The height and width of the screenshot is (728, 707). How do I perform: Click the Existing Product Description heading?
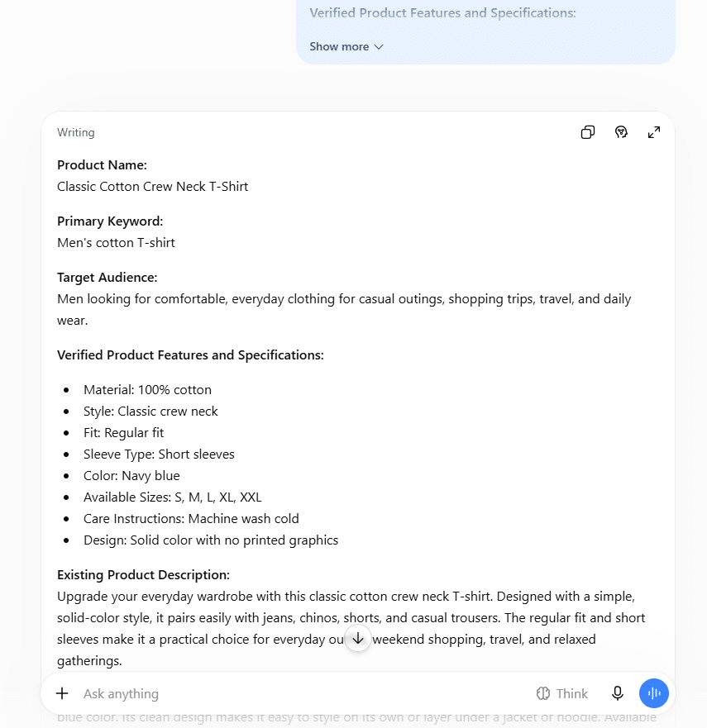point(144,575)
